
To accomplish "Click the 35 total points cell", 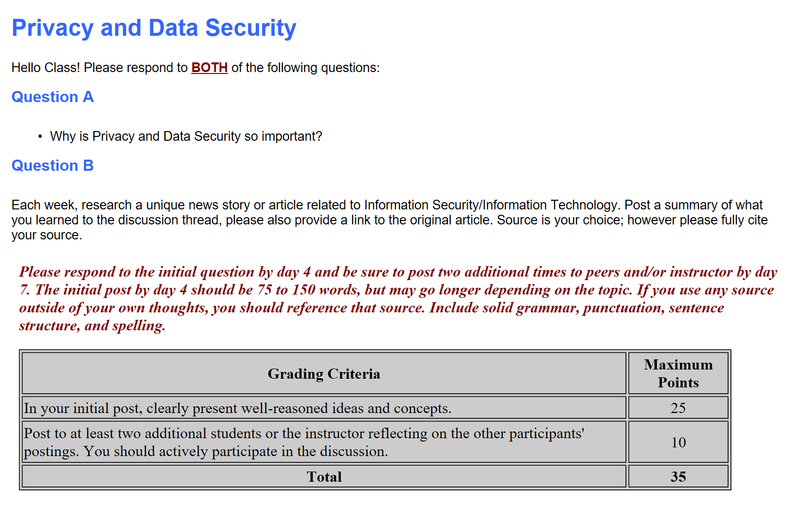I will click(678, 476).
